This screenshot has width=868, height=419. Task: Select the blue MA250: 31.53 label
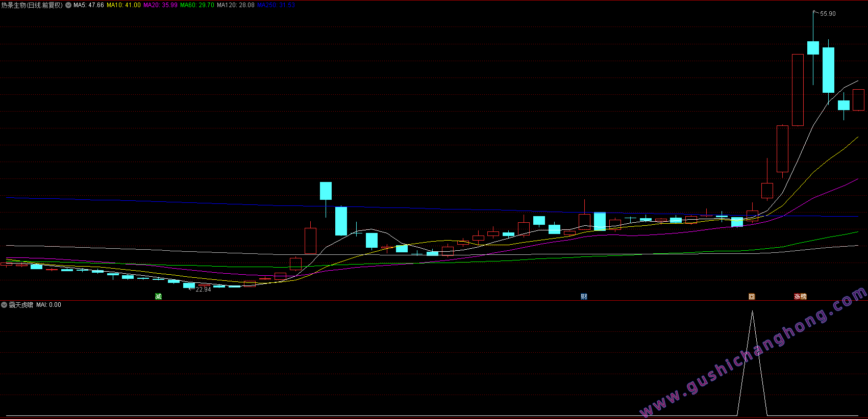coord(276,5)
